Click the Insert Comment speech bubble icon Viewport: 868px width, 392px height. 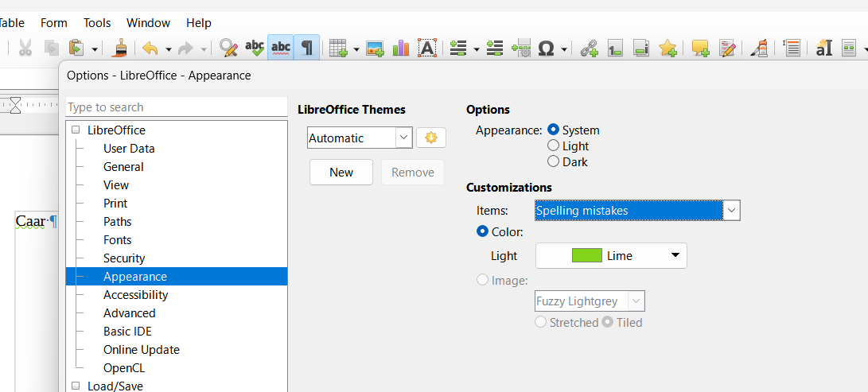tap(700, 49)
